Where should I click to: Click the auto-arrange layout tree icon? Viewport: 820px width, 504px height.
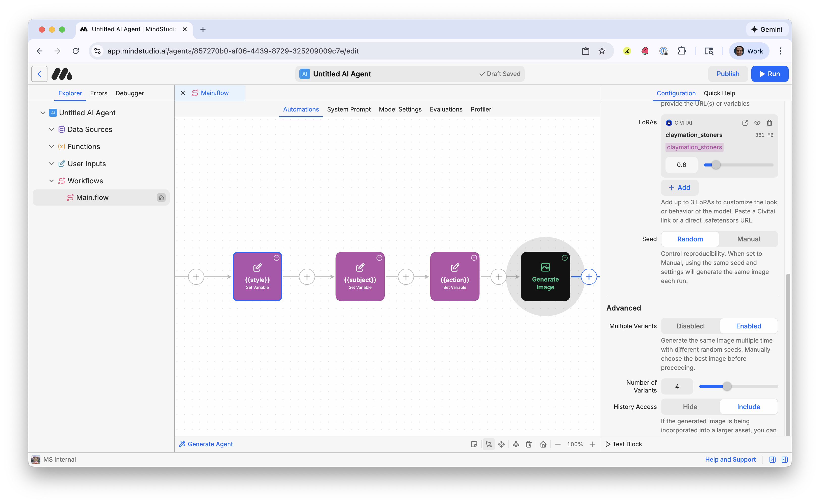516,444
